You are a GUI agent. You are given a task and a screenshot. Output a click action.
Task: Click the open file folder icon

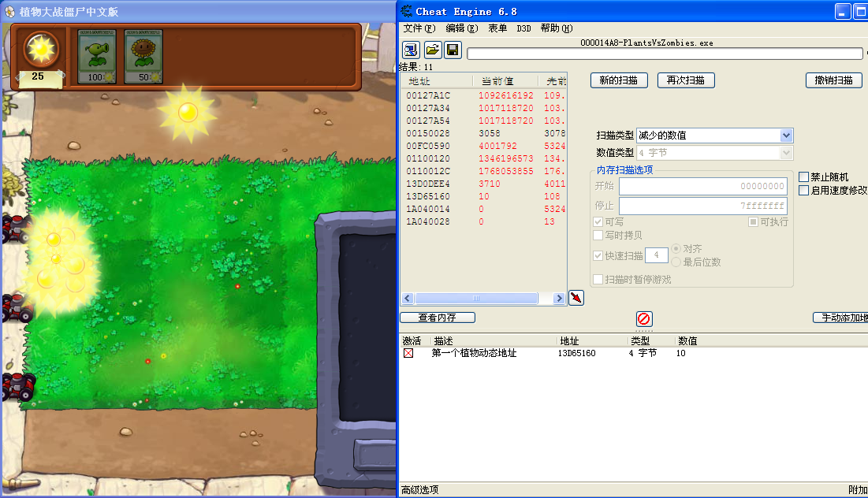coord(433,50)
